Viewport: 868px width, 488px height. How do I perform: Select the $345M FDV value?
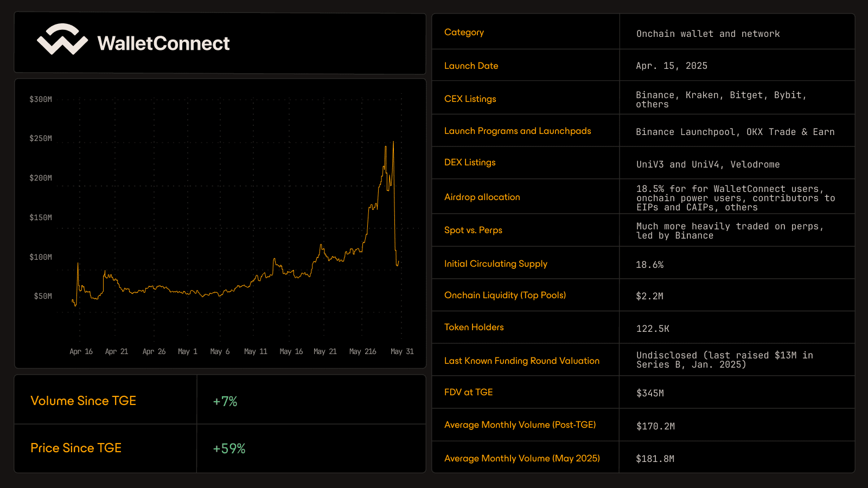(x=650, y=393)
